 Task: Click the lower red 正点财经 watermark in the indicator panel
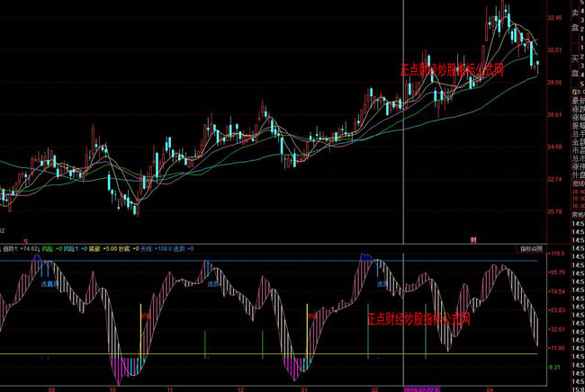[418, 318]
